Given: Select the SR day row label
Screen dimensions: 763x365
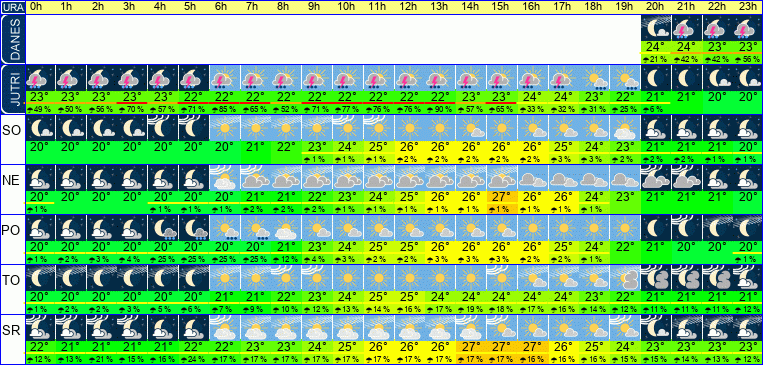Looking at the screenshot, I should (11, 332).
